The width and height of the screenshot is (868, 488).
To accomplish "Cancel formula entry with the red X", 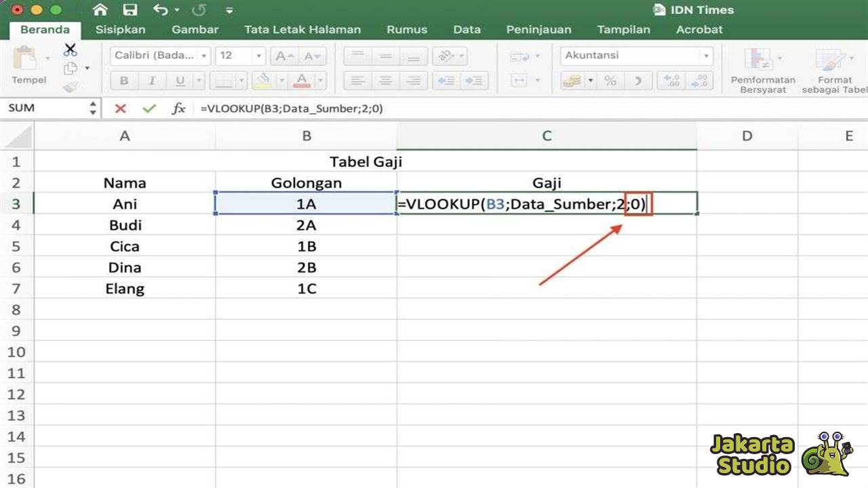I will pos(121,108).
